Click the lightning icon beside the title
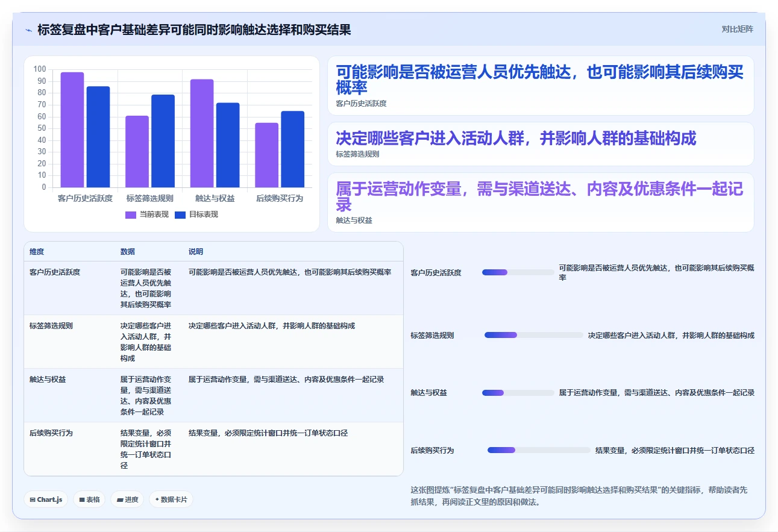 [28, 30]
